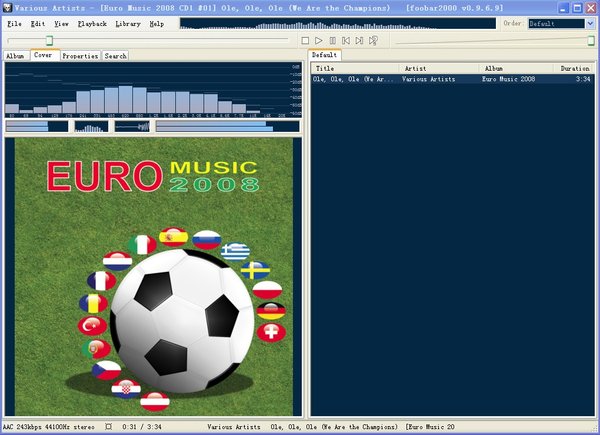Click the foobar2000 title bar icon
The height and width of the screenshot is (435, 600).
coord(7,8)
